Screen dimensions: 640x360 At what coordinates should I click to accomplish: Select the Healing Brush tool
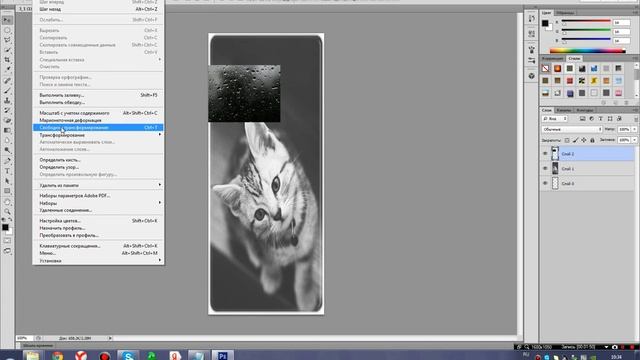tap(7, 81)
